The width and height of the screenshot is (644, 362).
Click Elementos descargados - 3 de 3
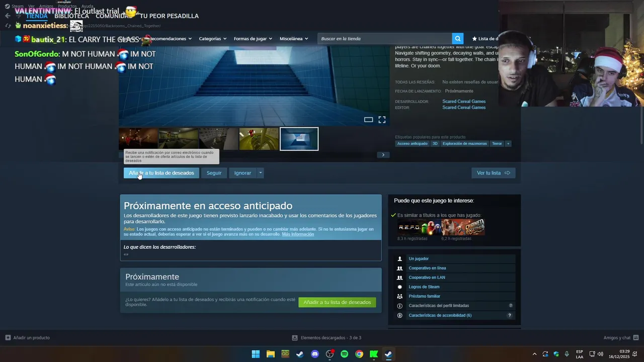pyautogui.click(x=331, y=338)
